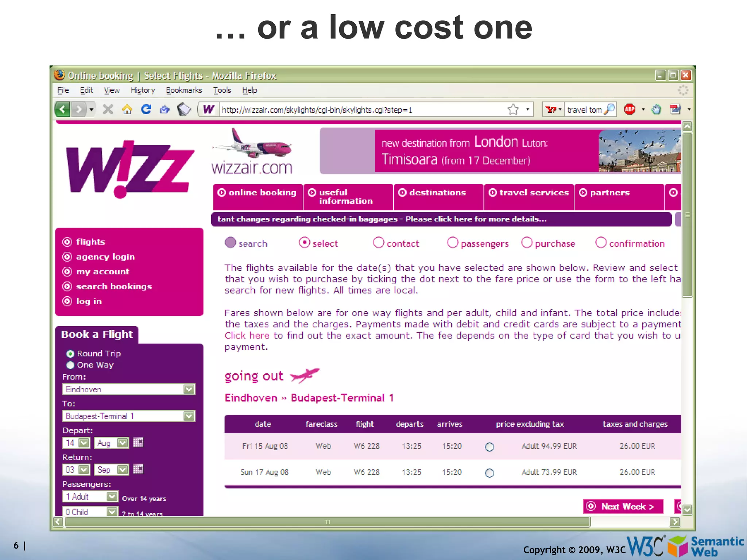Go forward with the grey forward arrow
The image size is (747, 560).
[79, 109]
